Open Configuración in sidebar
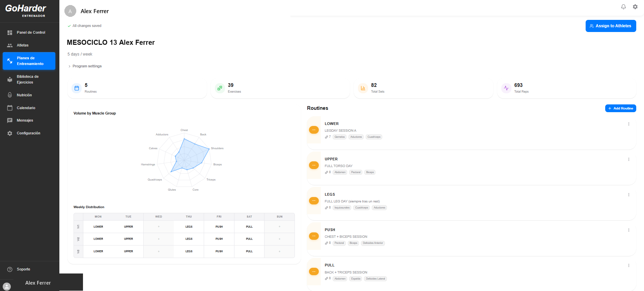The width and height of the screenshot is (644, 291). pyautogui.click(x=29, y=133)
